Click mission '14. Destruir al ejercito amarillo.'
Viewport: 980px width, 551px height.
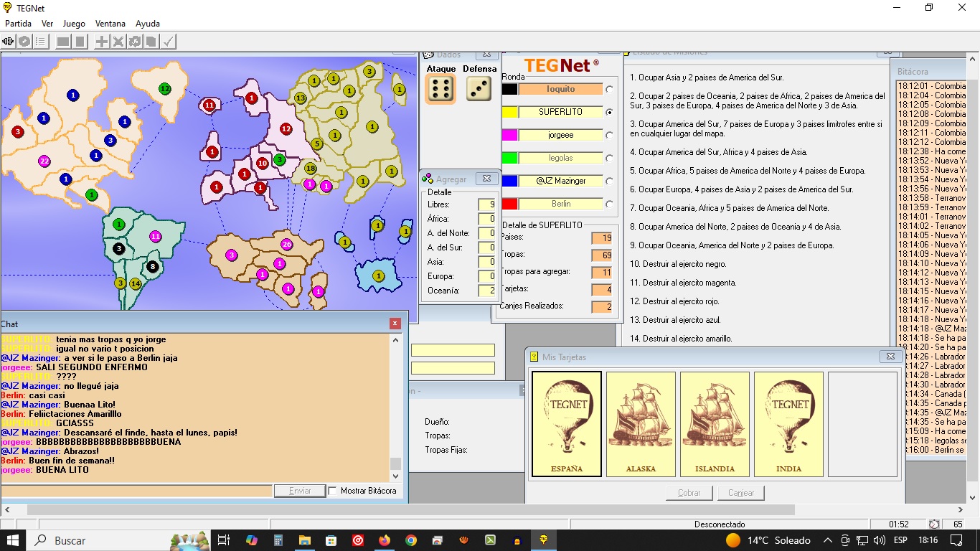pyautogui.click(x=681, y=339)
